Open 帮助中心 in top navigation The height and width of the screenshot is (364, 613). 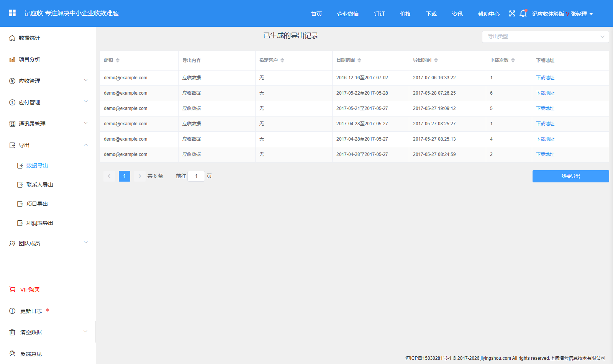point(489,14)
